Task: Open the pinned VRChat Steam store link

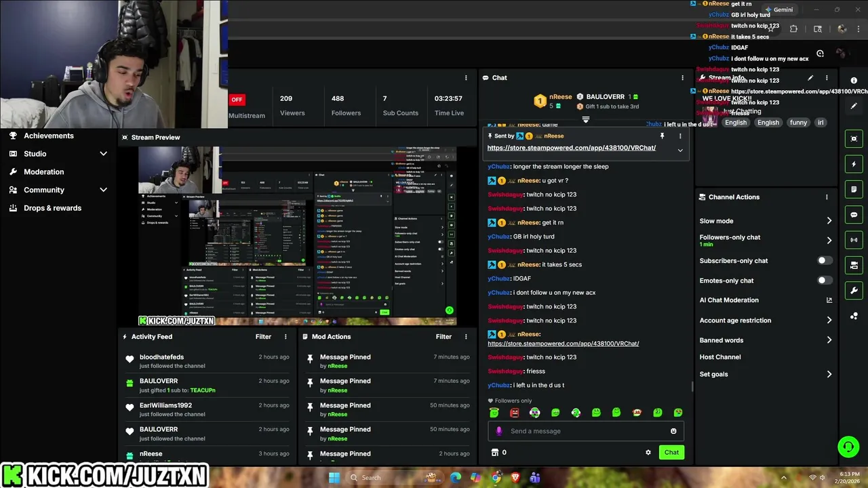Action: (571, 148)
